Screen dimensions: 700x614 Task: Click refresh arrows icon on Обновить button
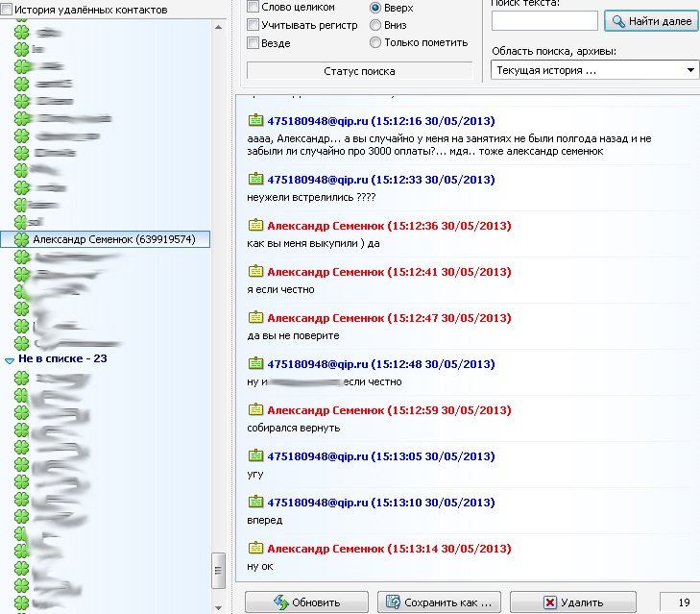tap(281, 602)
